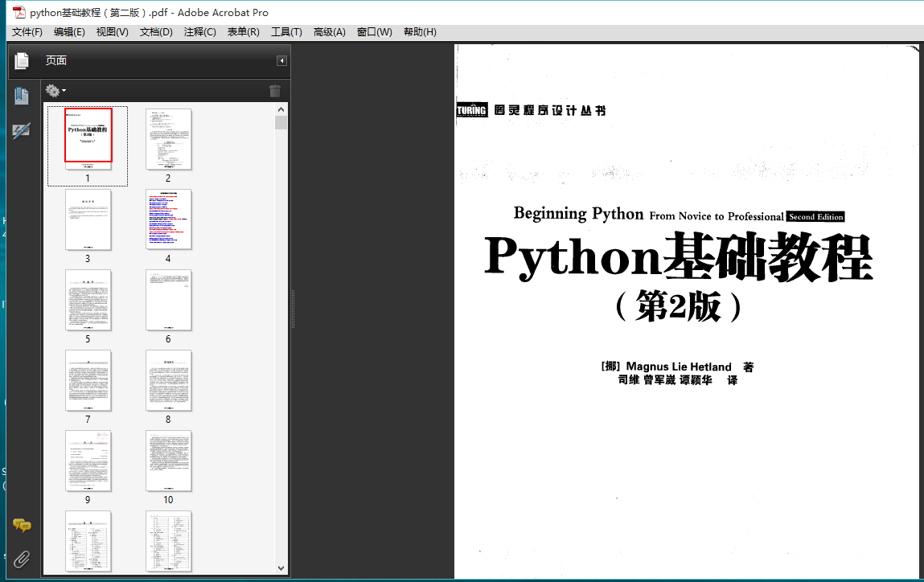The image size is (924, 582).
Task: Open the 文件(F) menu
Action: (x=27, y=32)
